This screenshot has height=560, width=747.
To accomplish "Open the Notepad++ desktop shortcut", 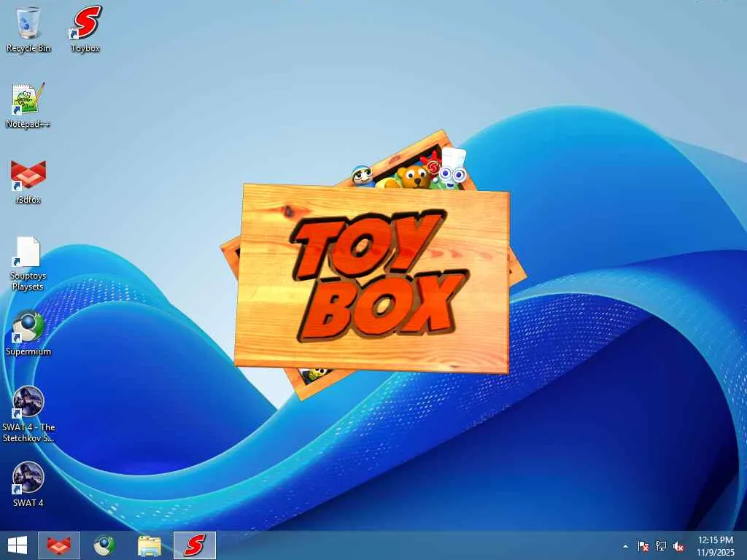I will tap(28, 105).
